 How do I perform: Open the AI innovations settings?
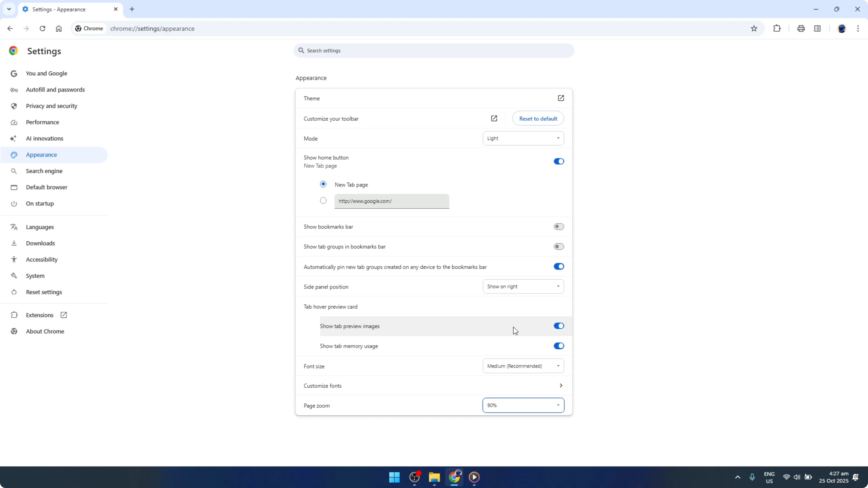(x=45, y=138)
